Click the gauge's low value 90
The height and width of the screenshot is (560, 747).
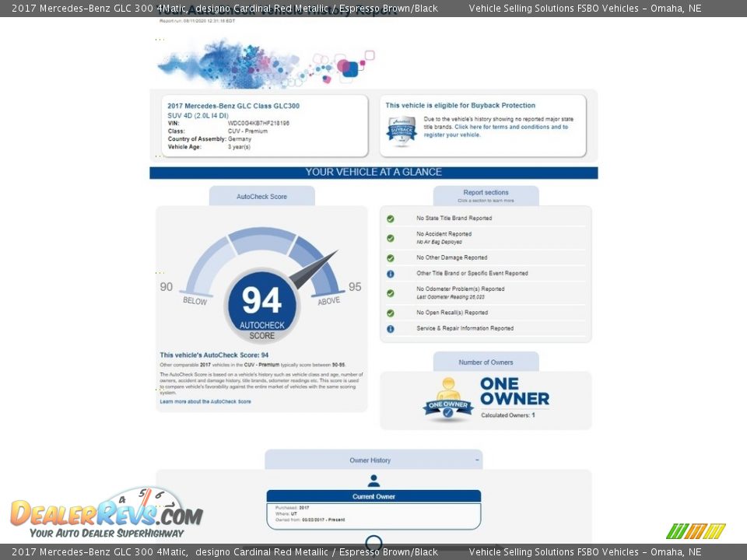point(167,287)
